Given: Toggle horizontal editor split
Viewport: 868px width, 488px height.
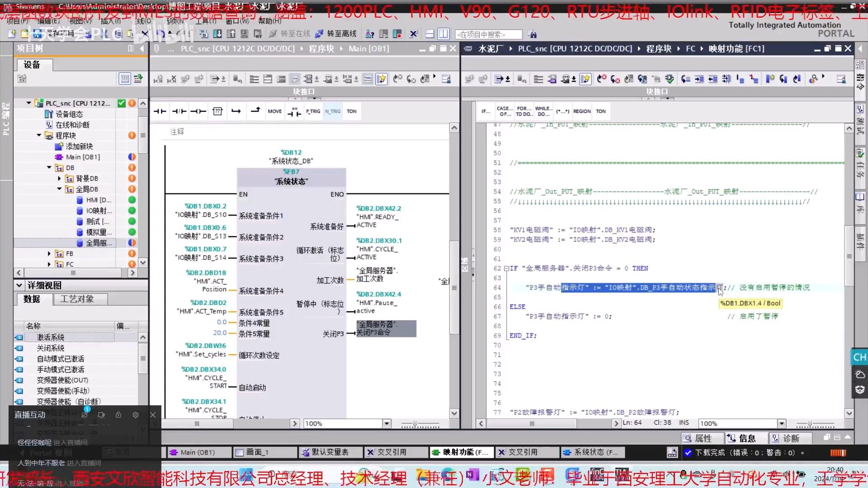Looking at the screenshot, I should click(x=430, y=34).
